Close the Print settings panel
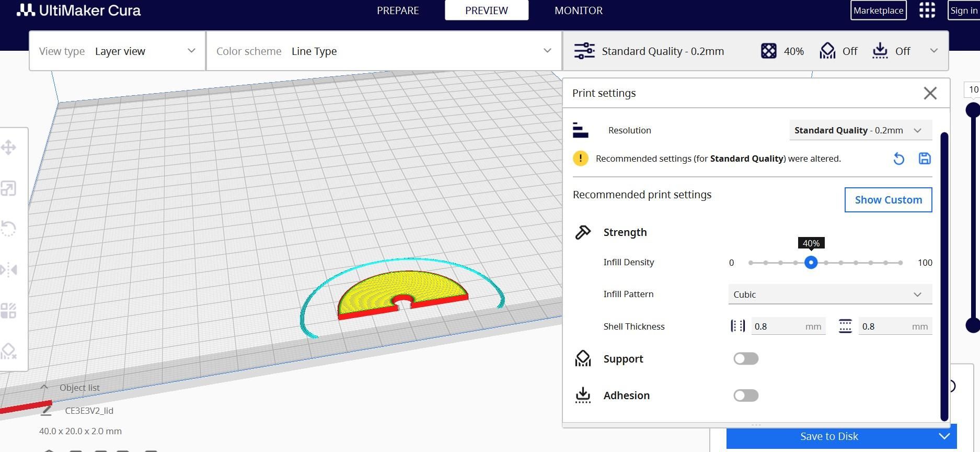Viewport: 980px width, 452px height. pos(930,93)
